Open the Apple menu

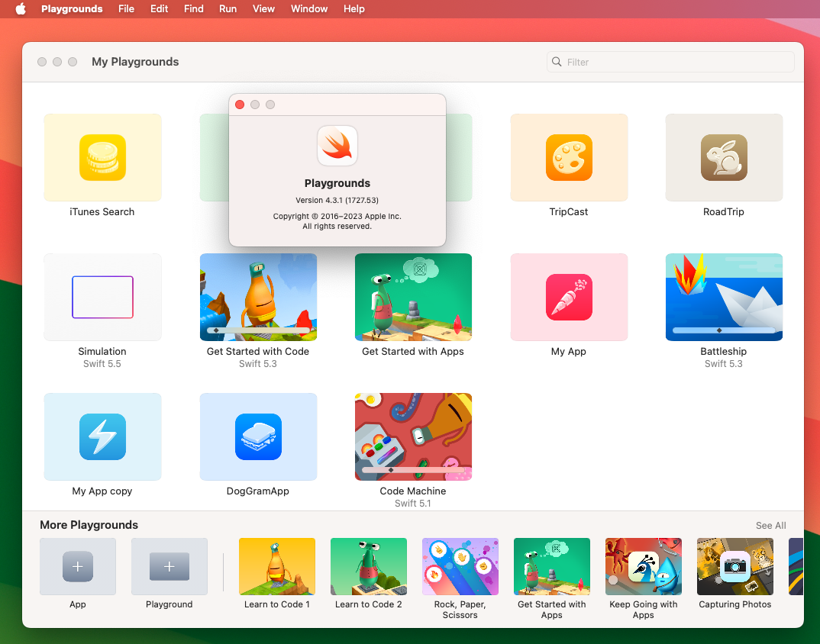pyautogui.click(x=21, y=9)
